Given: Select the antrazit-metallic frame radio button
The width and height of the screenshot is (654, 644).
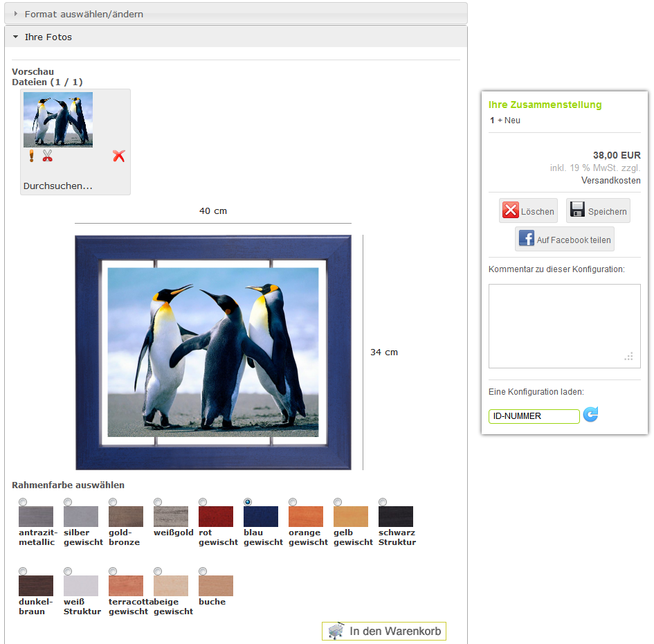Looking at the screenshot, I should pos(23,501).
